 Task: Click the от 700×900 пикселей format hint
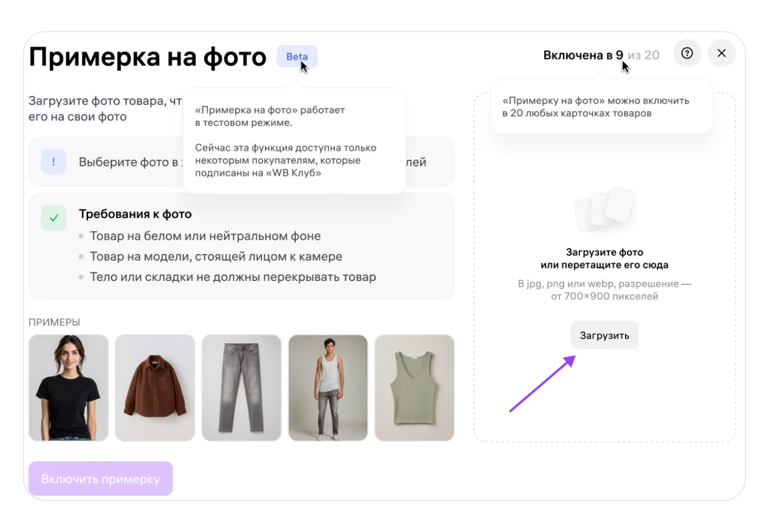click(x=604, y=290)
